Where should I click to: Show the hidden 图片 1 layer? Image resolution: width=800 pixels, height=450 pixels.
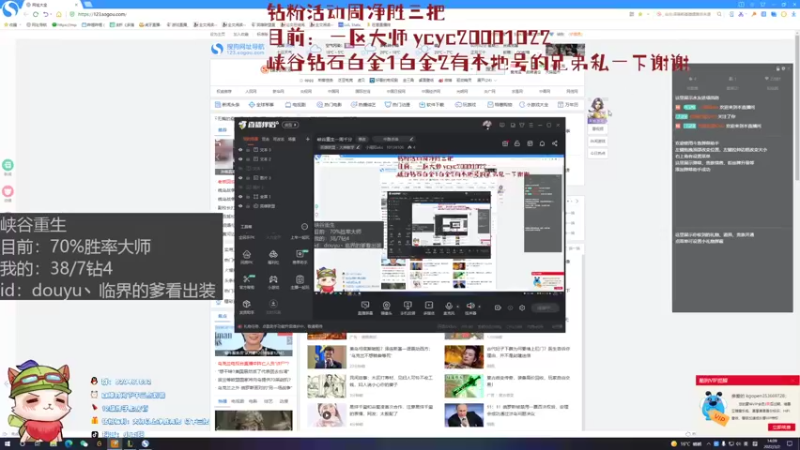(x=240, y=187)
